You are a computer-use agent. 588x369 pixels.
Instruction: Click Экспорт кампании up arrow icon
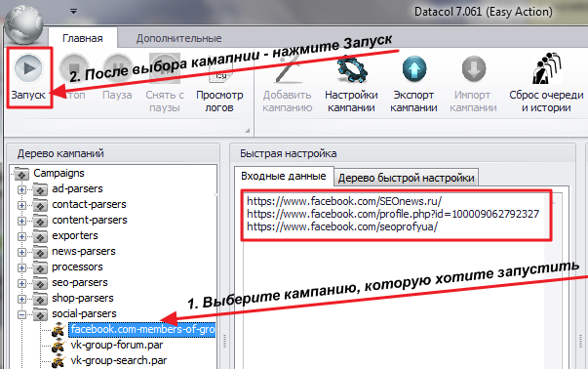pyautogui.click(x=414, y=69)
